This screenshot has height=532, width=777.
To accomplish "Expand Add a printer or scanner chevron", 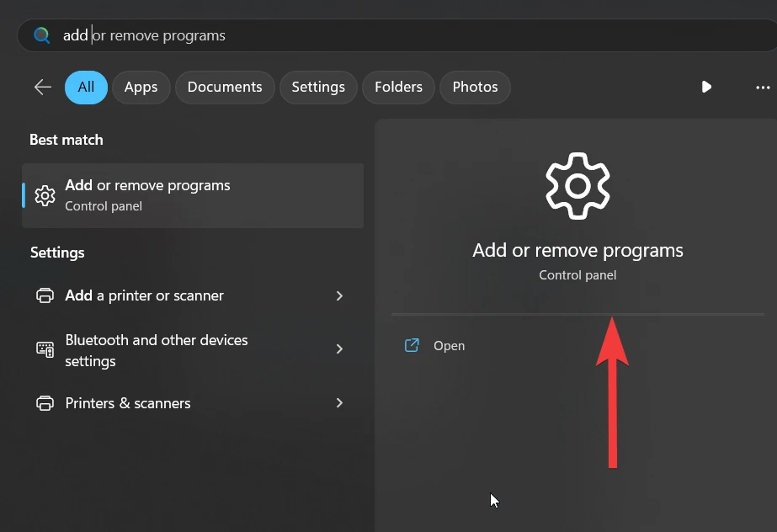I will click(x=339, y=295).
